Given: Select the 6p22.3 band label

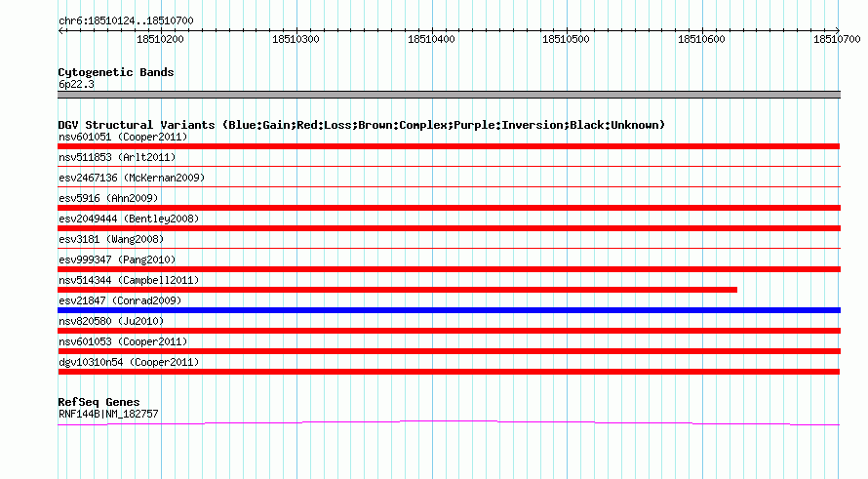Looking at the screenshot, I should tap(76, 84).
